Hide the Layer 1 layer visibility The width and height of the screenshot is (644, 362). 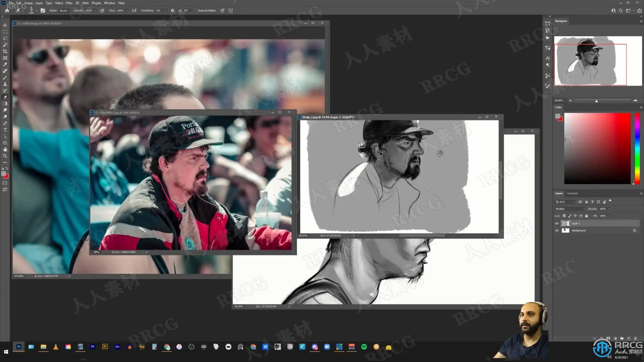557,223
